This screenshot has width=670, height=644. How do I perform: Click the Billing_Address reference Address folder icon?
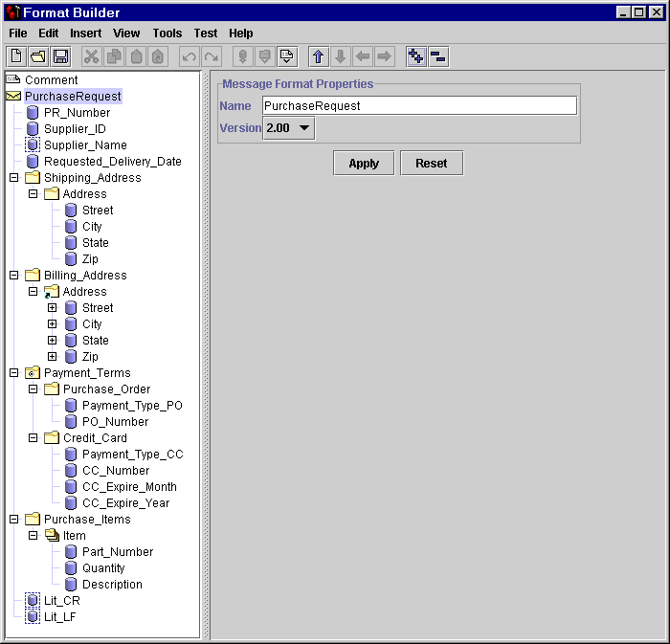click(52, 292)
